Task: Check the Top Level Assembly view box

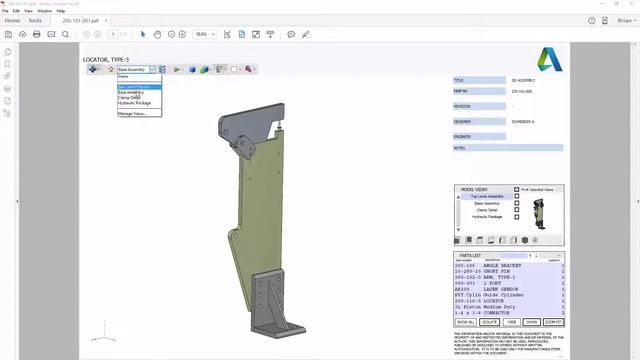Action: tap(516, 196)
